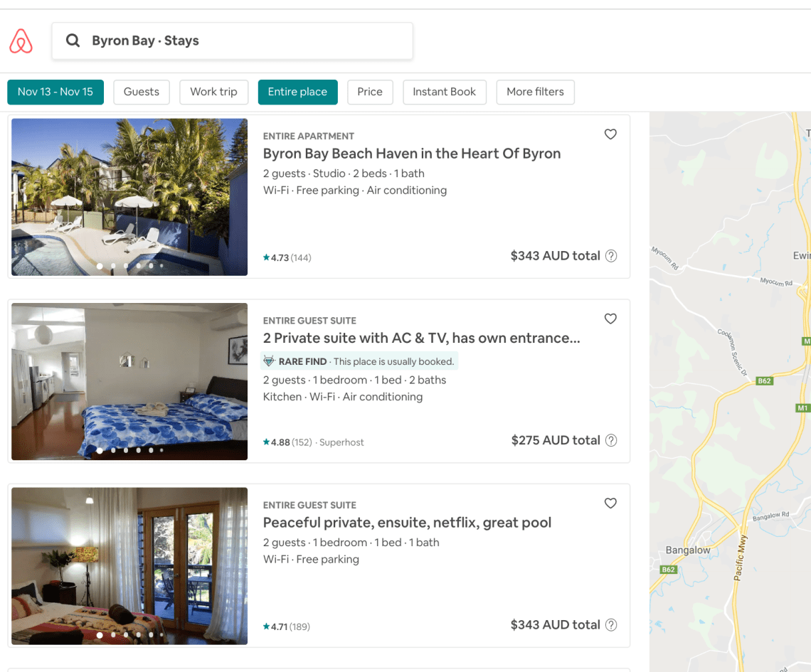Screen dimensions: 811x672
Task: Click the question mark beside $343 AUD total
Action: pyautogui.click(x=610, y=256)
